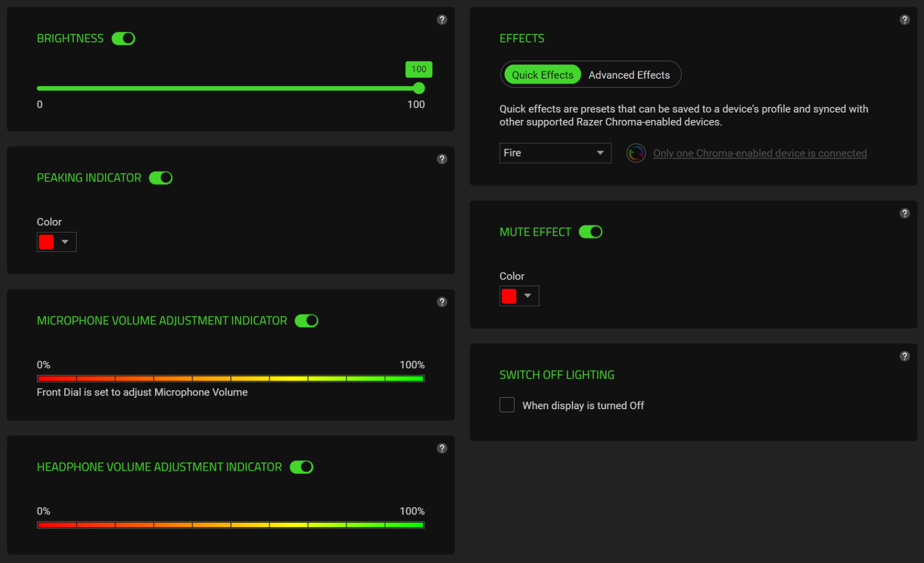Screen dimensions: 924x563
Task: Click the Effects panel help icon
Action: click(905, 20)
